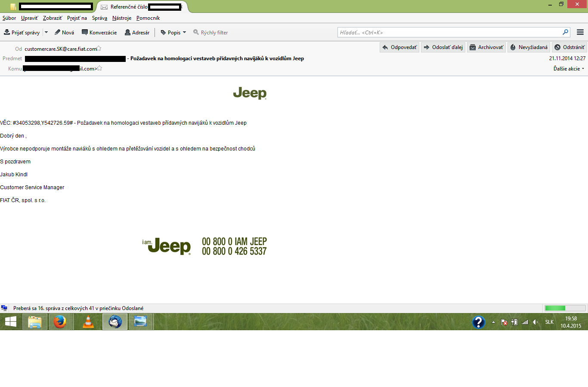Click the FIAT ČR, spol. s r.o. line

point(23,200)
